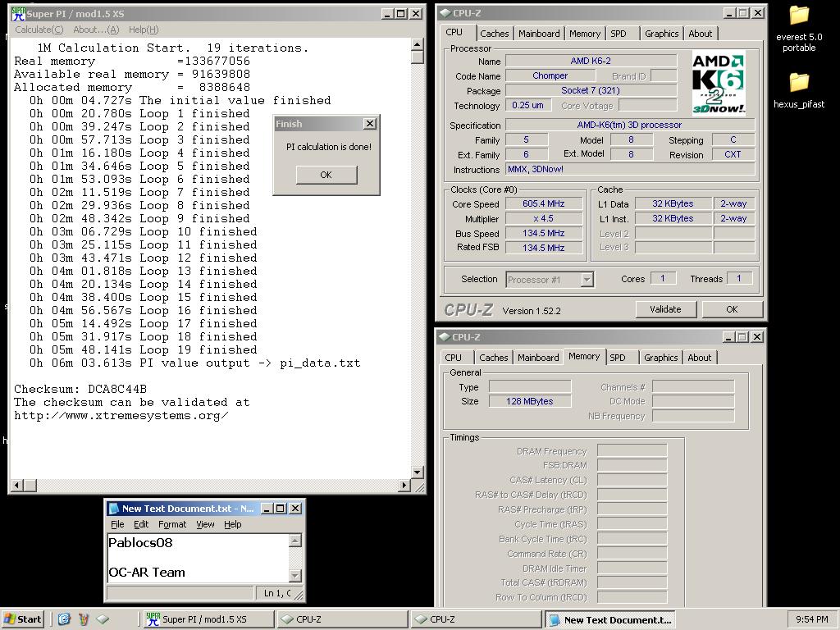Switch to second CPU-Z taskbar button
840x630 pixels.
(476, 619)
